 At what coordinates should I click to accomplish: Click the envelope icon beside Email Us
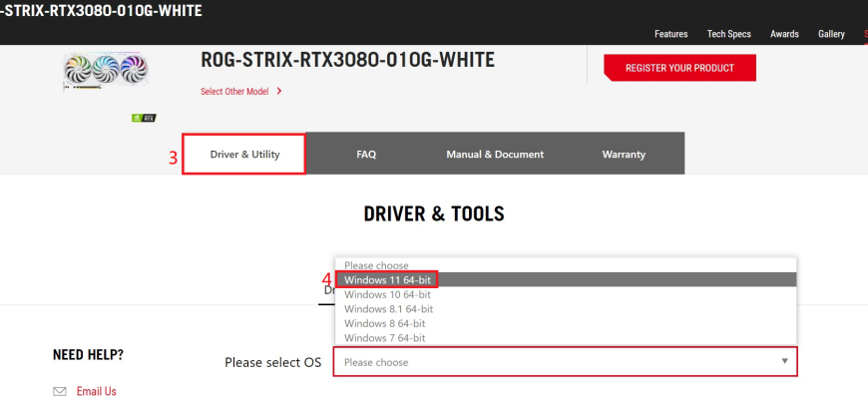pyautogui.click(x=60, y=391)
